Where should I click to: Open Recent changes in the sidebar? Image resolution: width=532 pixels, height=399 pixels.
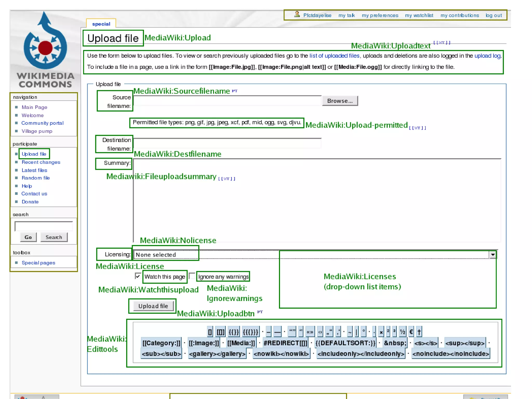(41, 162)
